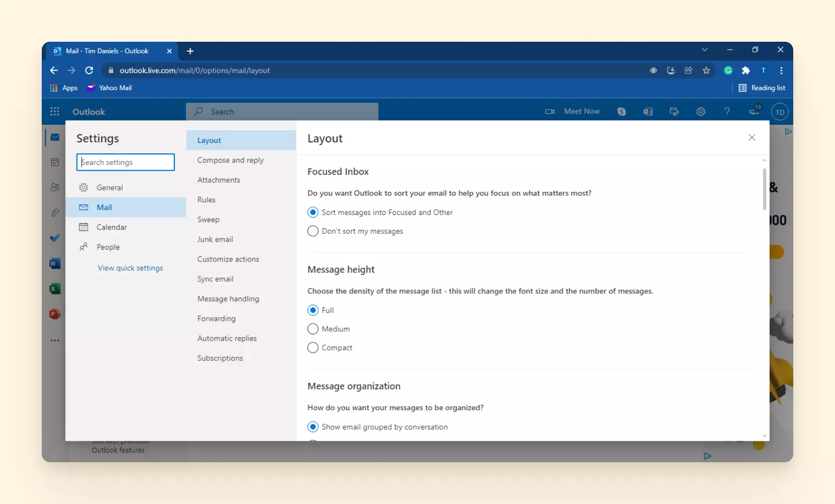This screenshot has width=835, height=504.
Task: Click View quick settings link
Action: (130, 268)
